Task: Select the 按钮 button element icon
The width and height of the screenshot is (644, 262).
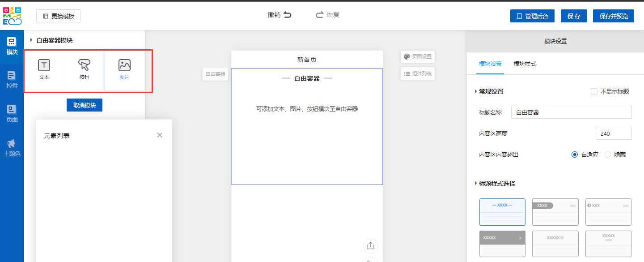Action: (x=84, y=66)
